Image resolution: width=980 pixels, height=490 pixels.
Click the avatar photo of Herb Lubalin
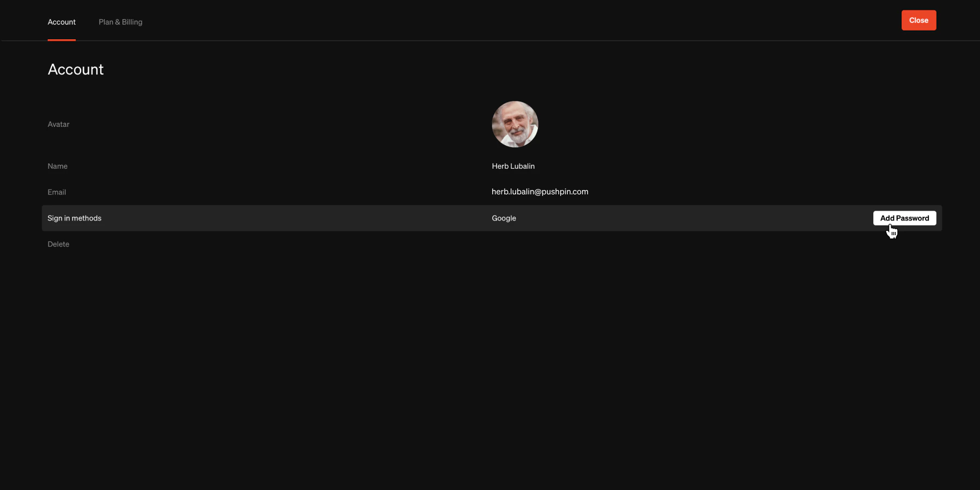[x=514, y=124]
